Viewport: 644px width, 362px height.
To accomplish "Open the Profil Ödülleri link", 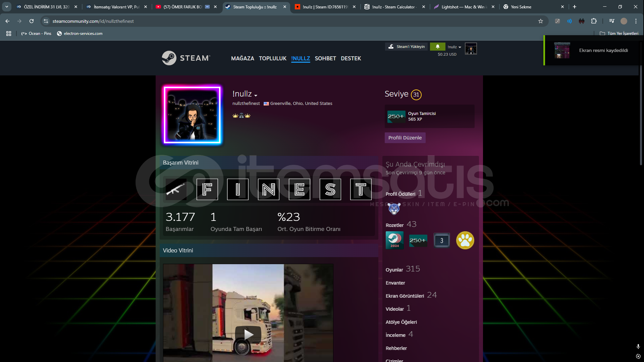I will pyautogui.click(x=404, y=193).
